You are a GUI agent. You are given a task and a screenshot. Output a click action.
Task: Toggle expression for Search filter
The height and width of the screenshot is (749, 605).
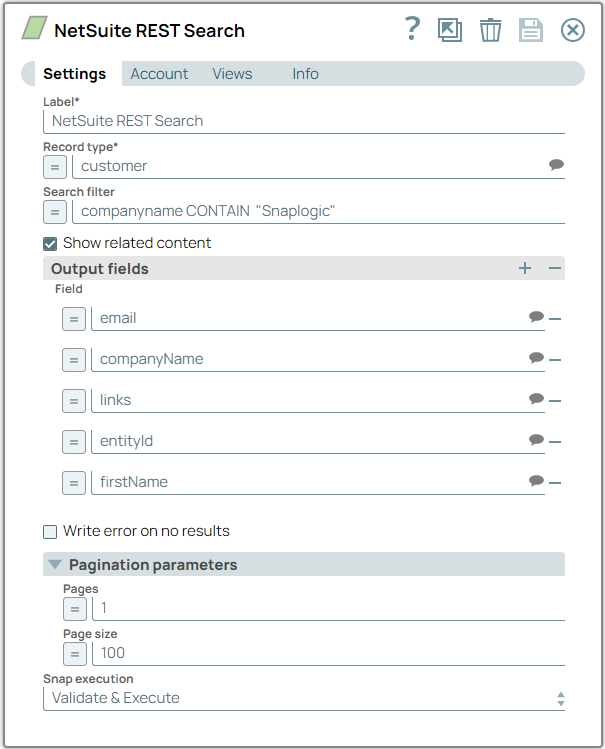[55, 212]
